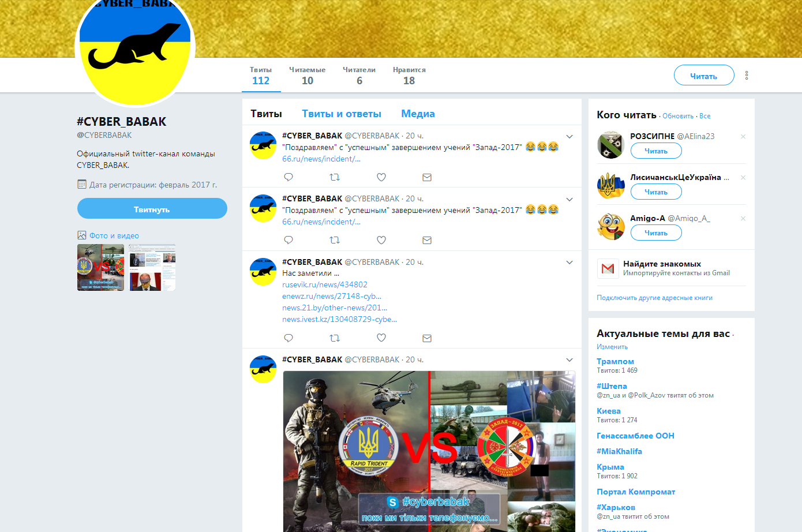Open the three-dot profile options menu
Screen dimensions: 802x532
click(x=746, y=76)
